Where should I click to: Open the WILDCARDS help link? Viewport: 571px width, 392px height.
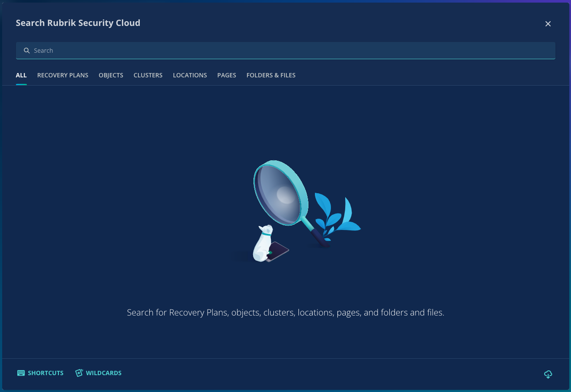pyautogui.click(x=103, y=373)
